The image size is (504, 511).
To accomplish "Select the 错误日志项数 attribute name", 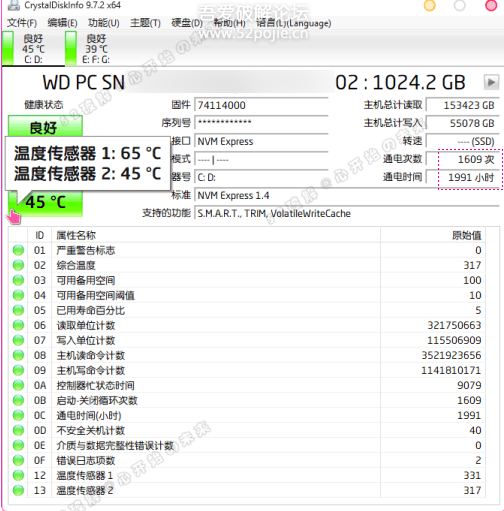I will pos(86,460).
